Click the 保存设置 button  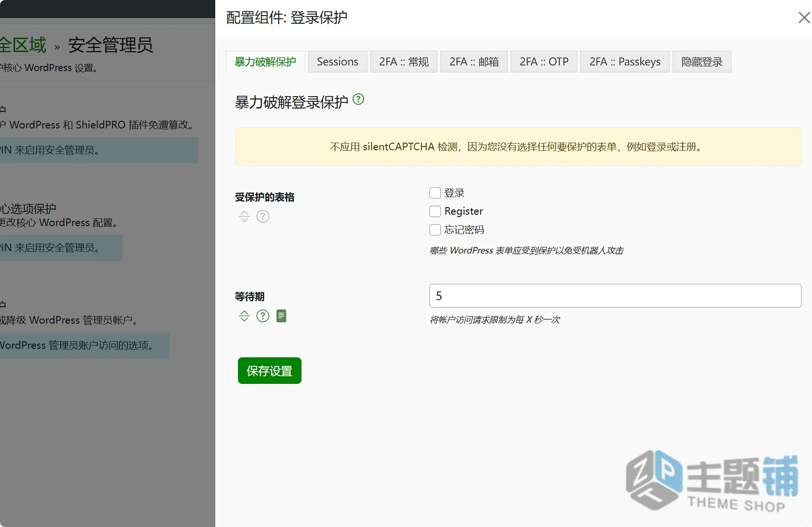(x=269, y=371)
